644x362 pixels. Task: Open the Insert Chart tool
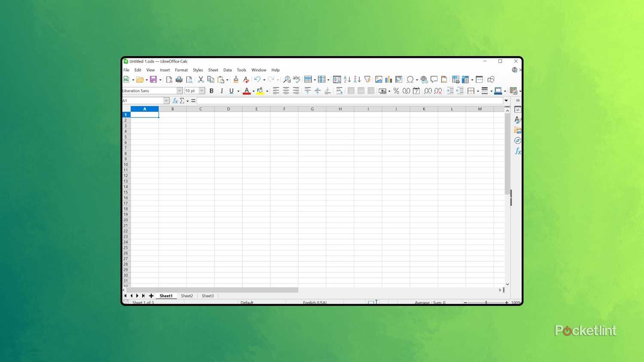[x=389, y=79]
